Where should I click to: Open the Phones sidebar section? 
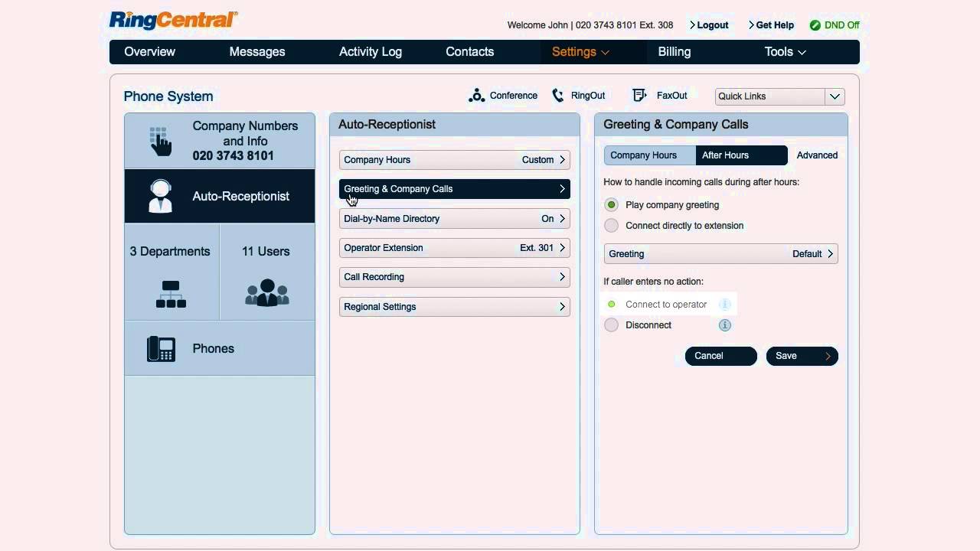(220, 348)
